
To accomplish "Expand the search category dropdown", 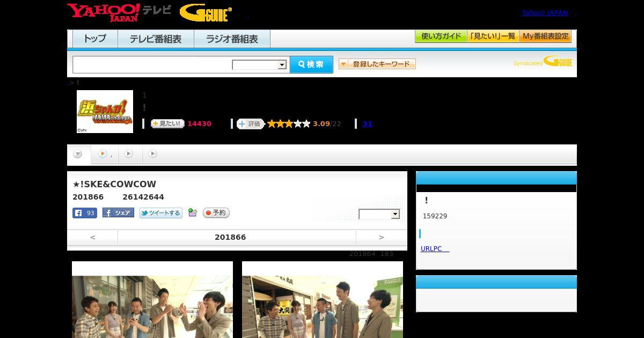I will tap(259, 65).
